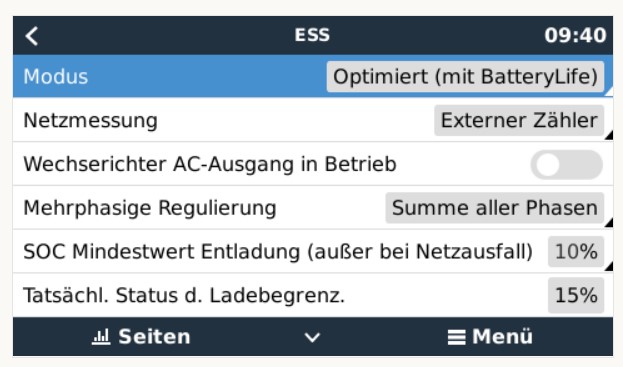Click the corner triangle on SOC Mindestwert row
Image resolution: width=623 pixels, height=367 pixels.
[608, 267]
